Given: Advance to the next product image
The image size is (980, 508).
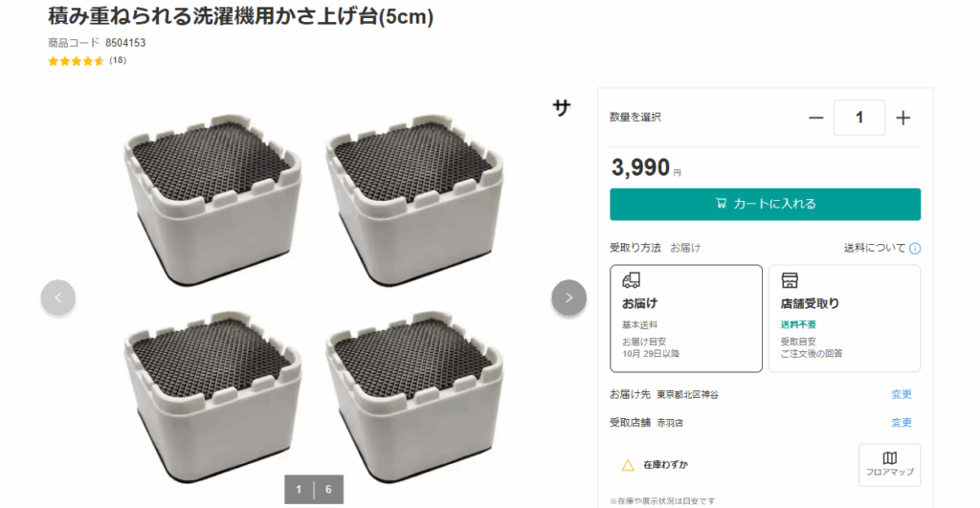Looking at the screenshot, I should tap(568, 298).
